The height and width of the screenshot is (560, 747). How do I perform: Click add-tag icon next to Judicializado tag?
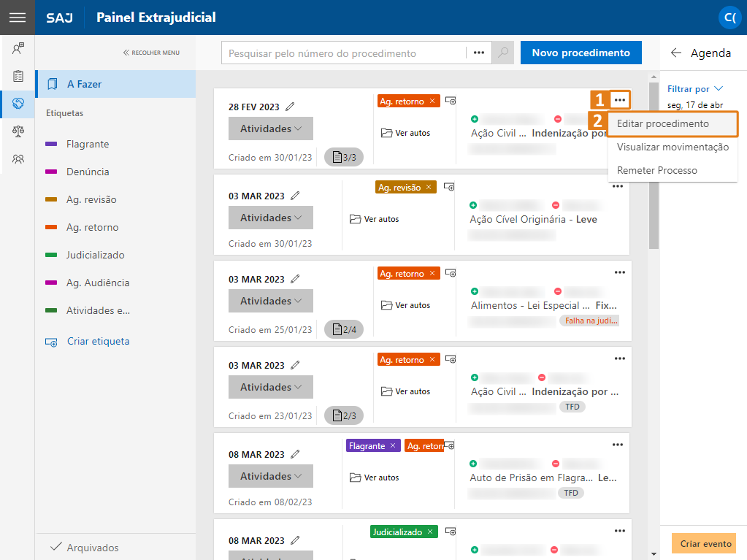451,531
